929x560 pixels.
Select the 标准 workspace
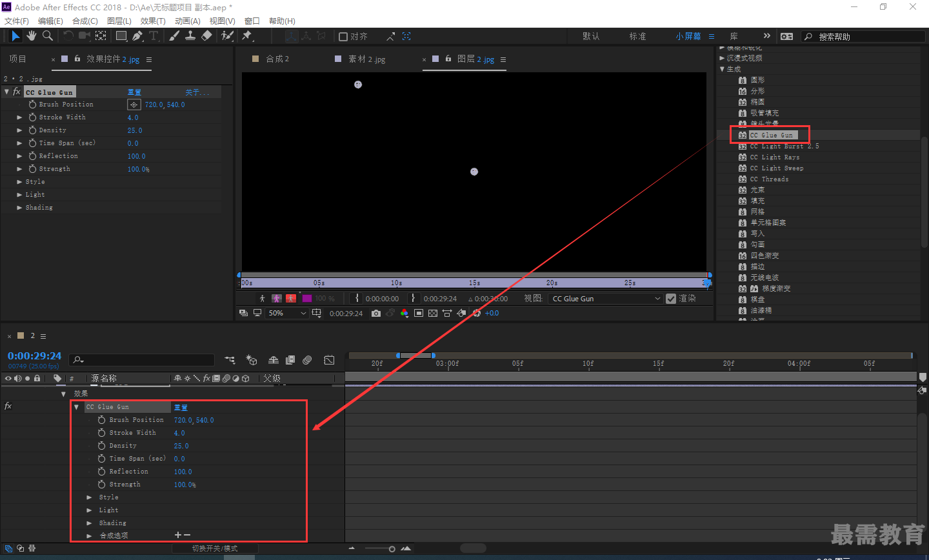[x=637, y=36]
